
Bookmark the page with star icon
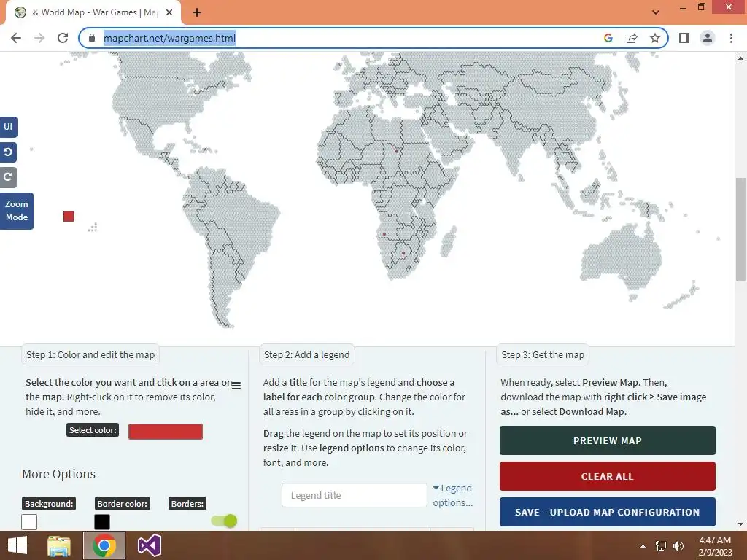point(655,38)
